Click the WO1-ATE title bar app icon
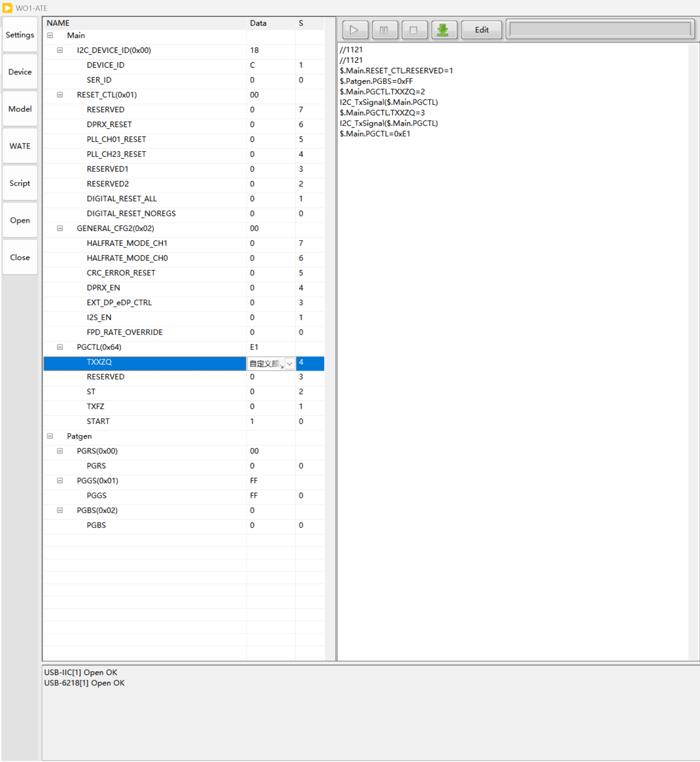The width and height of the screenshot is (700, 762). coord(7,8)
